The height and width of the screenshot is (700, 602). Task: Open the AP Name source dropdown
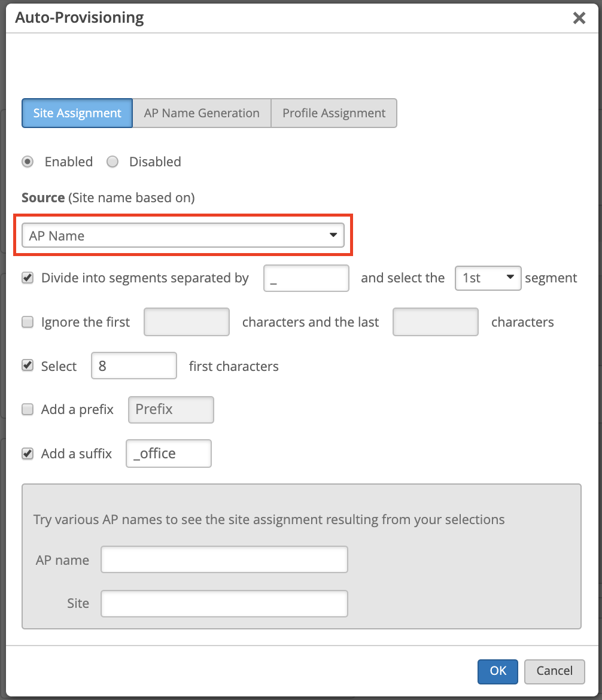[183, 236]
